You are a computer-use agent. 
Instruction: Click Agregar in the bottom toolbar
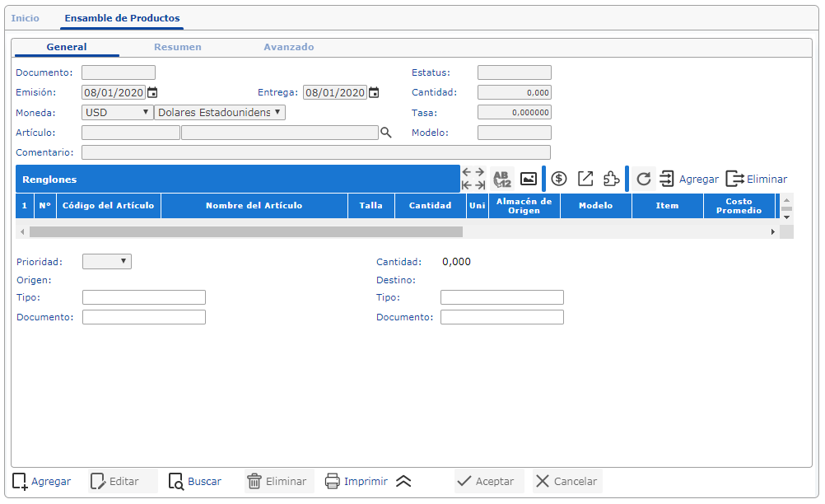click(42, 482)
